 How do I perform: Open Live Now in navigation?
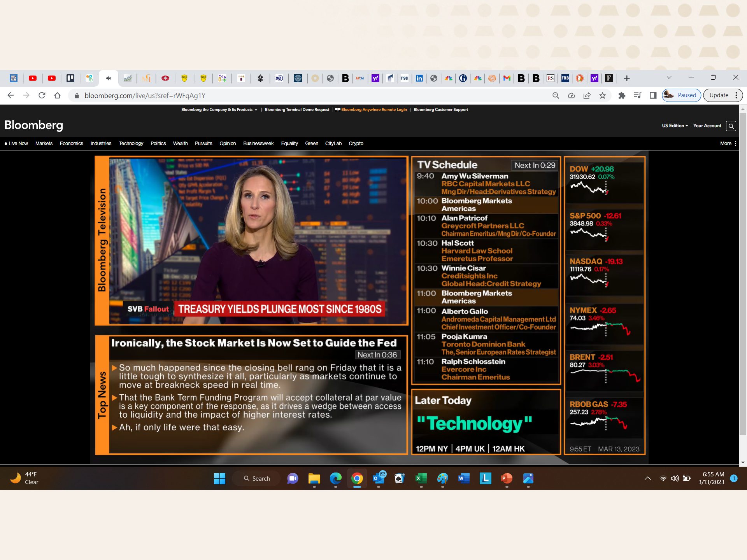coord(16,143)
